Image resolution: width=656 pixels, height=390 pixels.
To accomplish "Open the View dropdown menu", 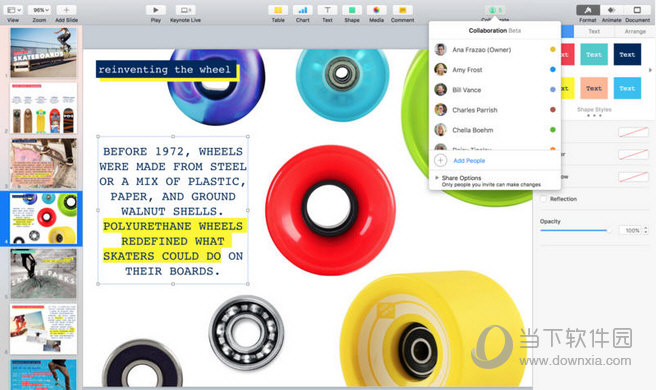I will 14,10.
